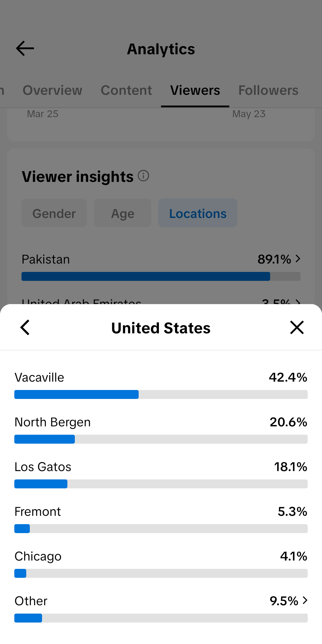Tap the Fremont percentage bar
This screenshot has height=644, width=322.
pos(161,529)
